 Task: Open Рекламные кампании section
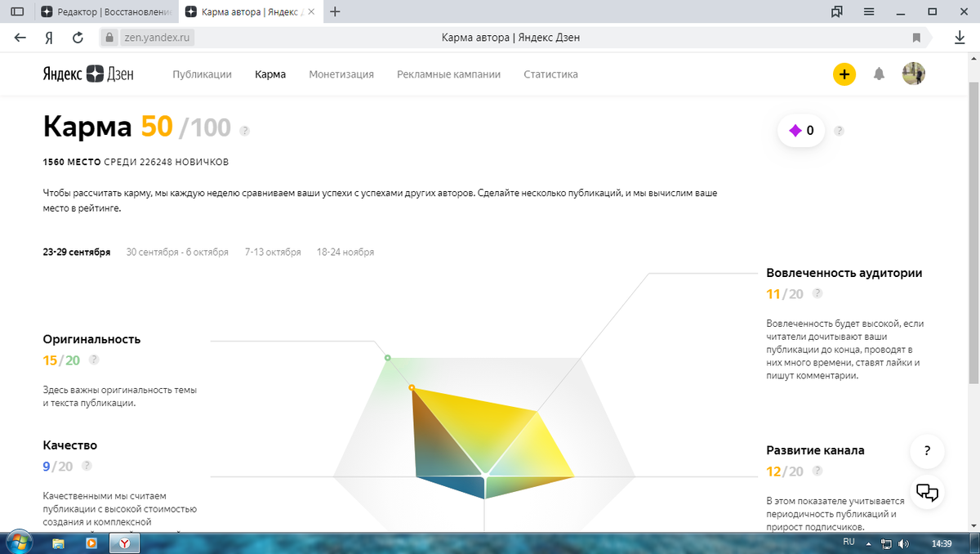click(448, 74)
